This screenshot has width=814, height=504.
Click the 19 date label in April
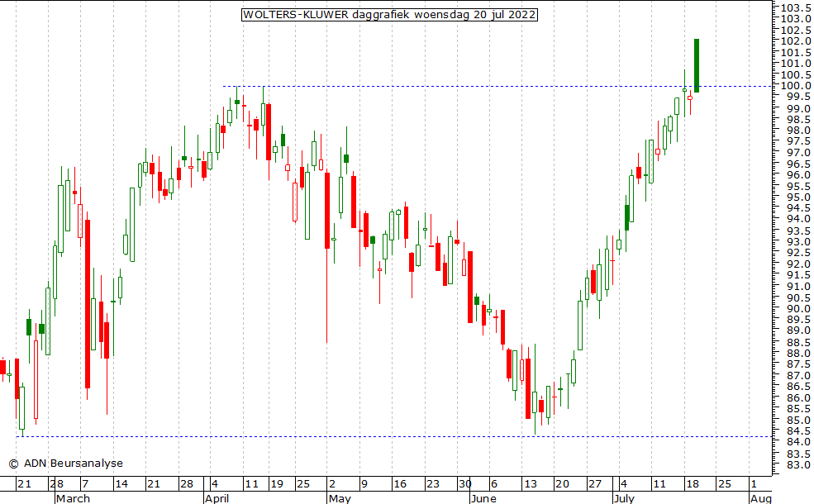click(277, 484)
